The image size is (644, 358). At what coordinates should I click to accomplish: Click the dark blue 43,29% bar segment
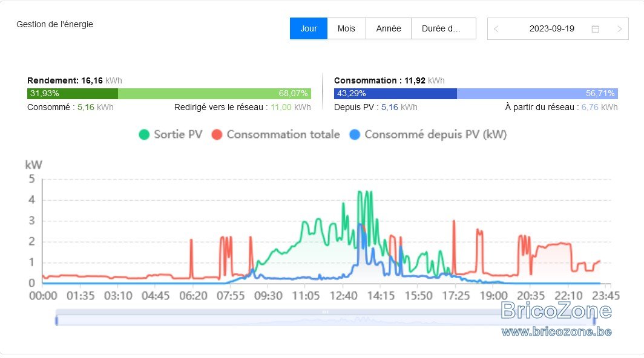click(395, 94)
